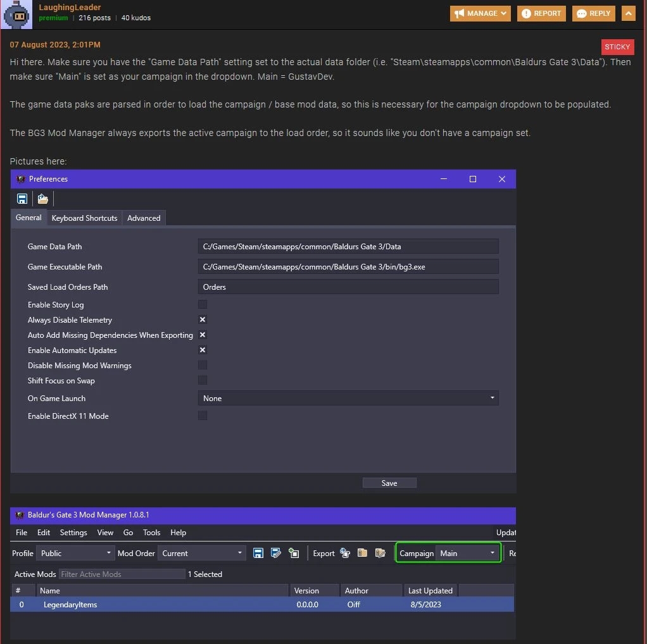Click the Mod Manager title bar icon
647x644 pixels.
click(20, 515)
